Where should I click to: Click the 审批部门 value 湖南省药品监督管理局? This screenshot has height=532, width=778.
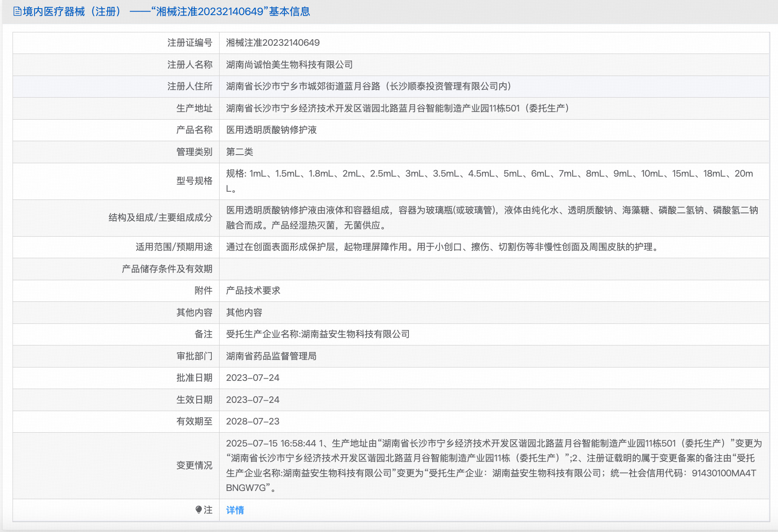pyautogui.click(x=271, y=356)
